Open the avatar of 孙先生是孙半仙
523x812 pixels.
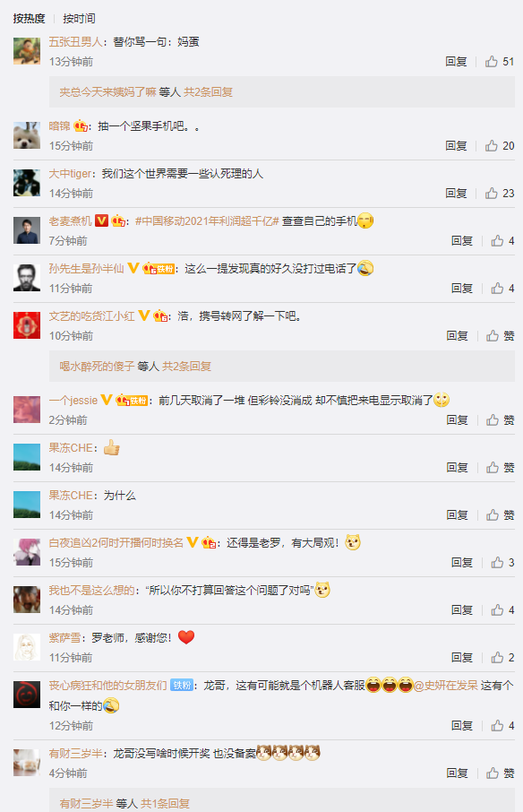27,278
